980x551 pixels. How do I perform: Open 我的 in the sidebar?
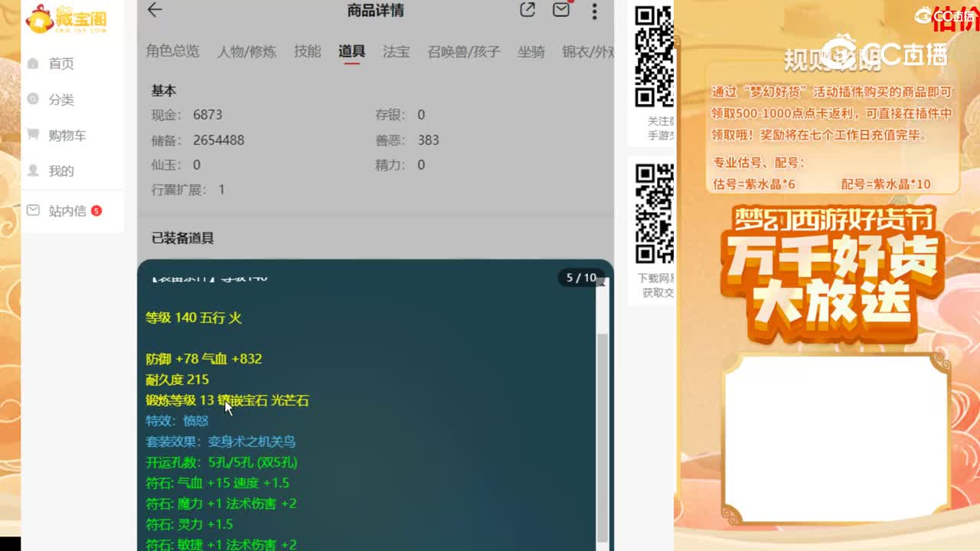[61, 171]
